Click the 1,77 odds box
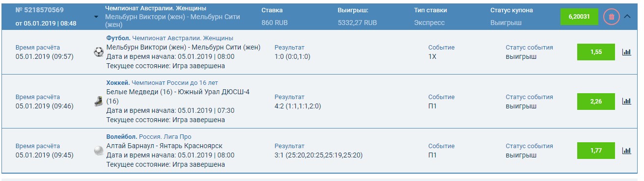Screen dimensions: 644x181 596,151
